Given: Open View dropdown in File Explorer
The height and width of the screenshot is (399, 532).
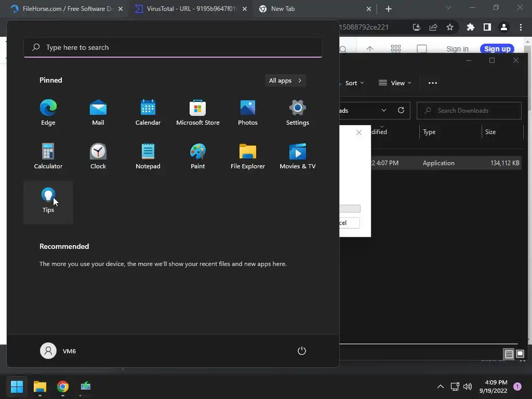Looking at the screenshot, I should pyautogui.click(x=395, y=83).
